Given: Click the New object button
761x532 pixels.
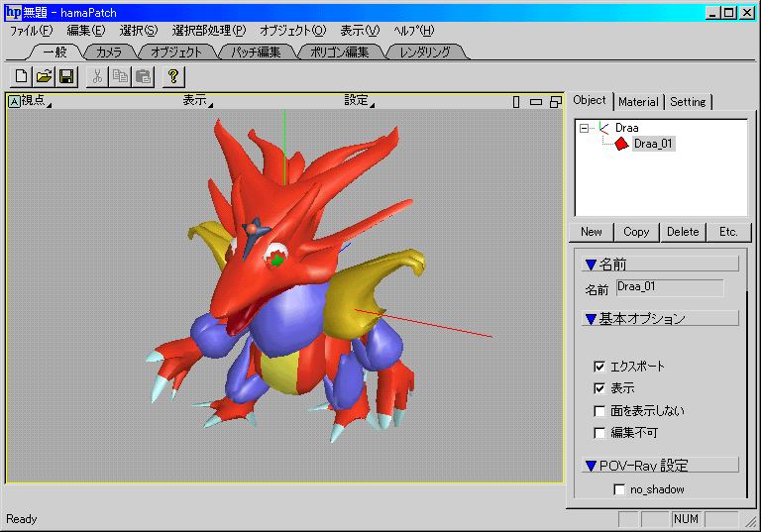Looking at the screenshot, I should tap(592, 232).
